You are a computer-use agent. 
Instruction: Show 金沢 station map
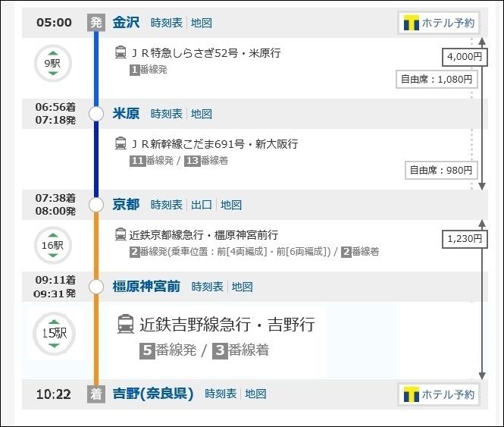[202, 23]
